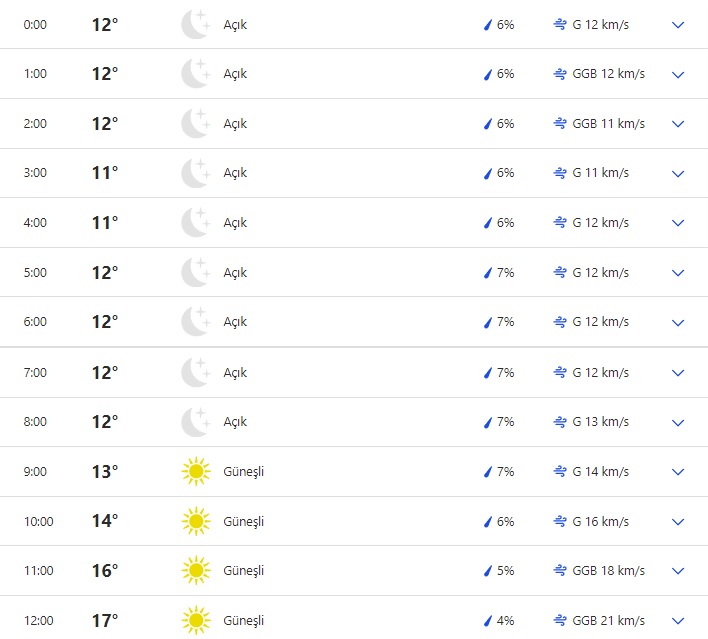Viewport: 708px width, 639px height.
Task: Click the wind icon in the 6:00 row
Action: coord(560,322)
